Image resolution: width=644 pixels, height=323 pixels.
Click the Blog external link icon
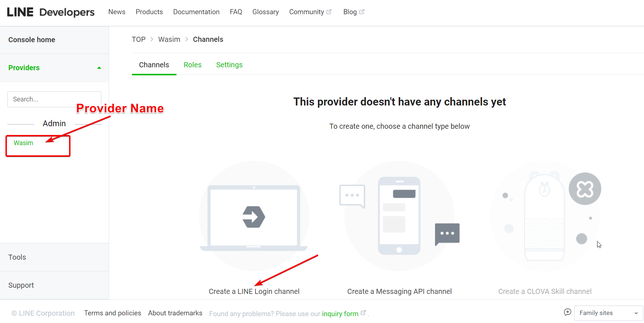click(x=362, y=12)
